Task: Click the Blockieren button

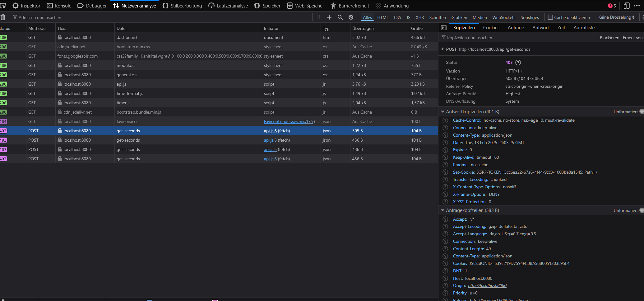Action: pyautogui.click(x=609, y=38)
